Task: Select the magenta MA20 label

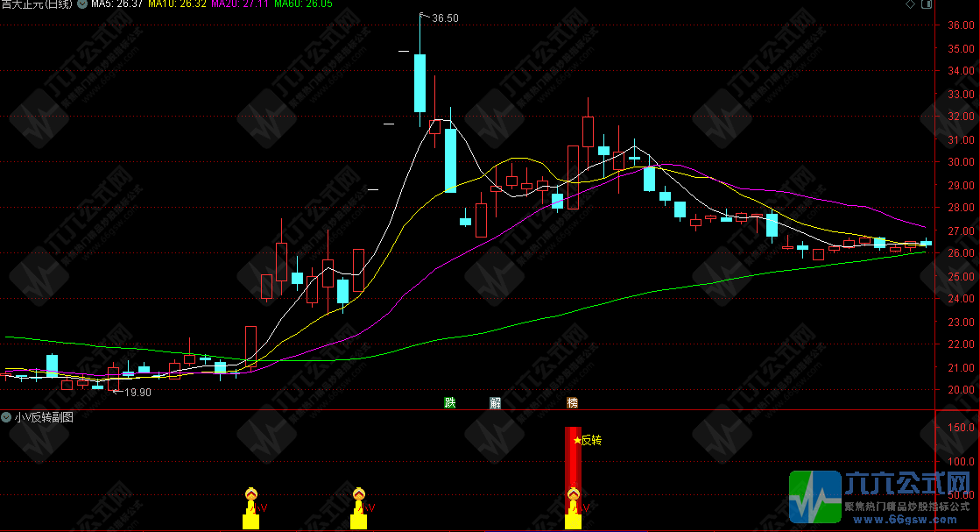Action: (239, 5)
